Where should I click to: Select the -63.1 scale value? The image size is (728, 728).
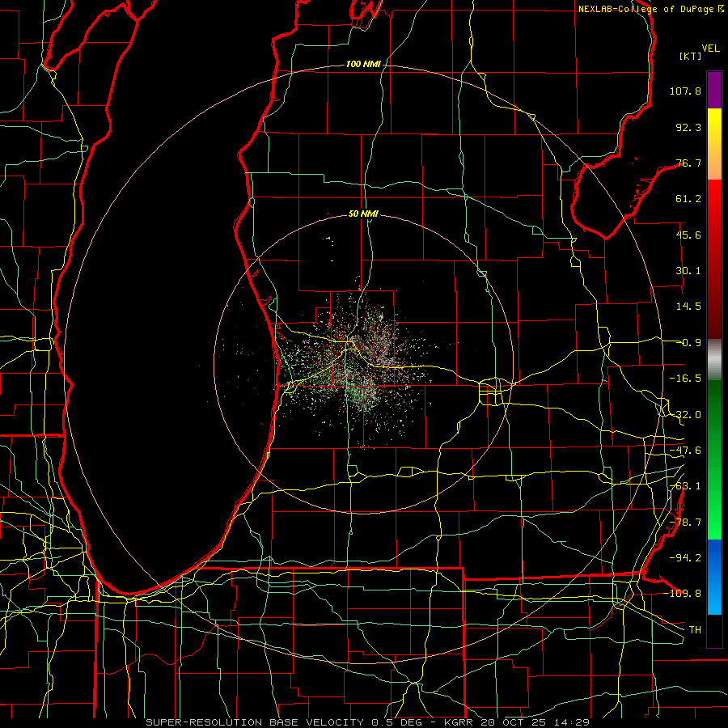(x=685, y=486)
